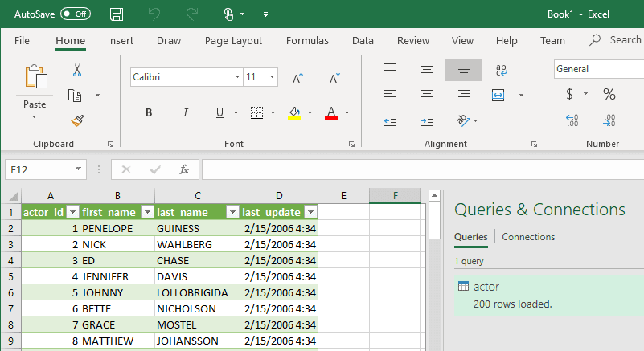Click the Save floppy disk icon
The image size is (644, 351).
point(117,14)
